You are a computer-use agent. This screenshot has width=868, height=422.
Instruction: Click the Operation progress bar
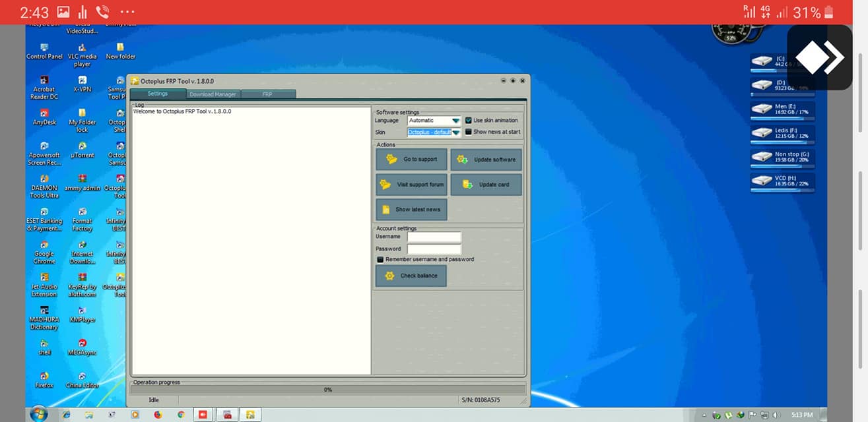pyautogui.click(x=328, y=390)
